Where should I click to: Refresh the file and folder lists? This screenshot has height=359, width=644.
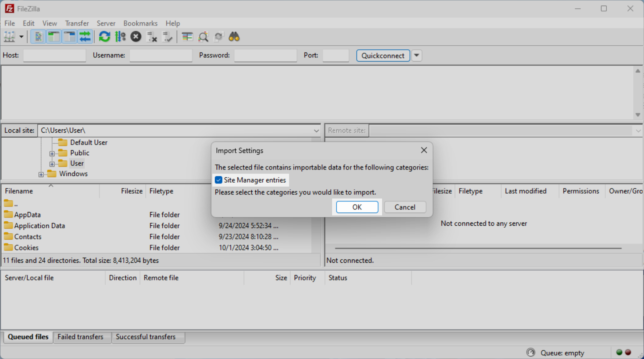[x=105, y=36]
